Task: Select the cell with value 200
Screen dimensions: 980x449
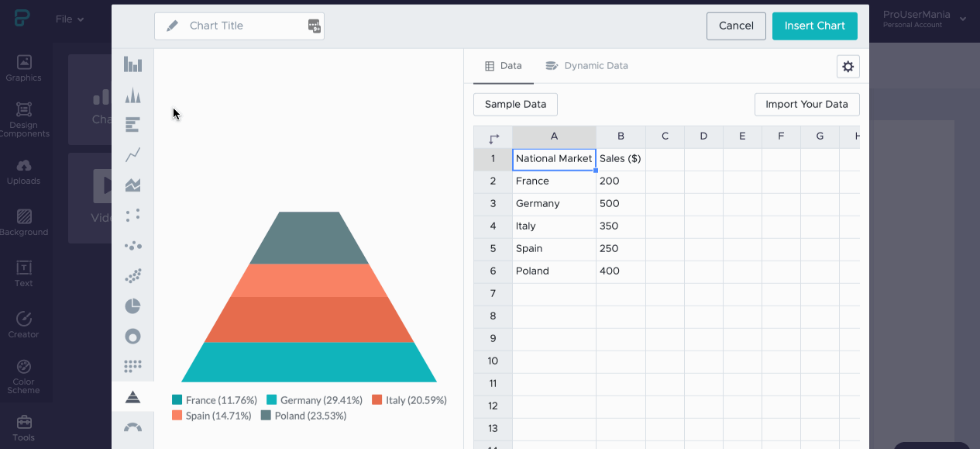Action: [621, 181]
